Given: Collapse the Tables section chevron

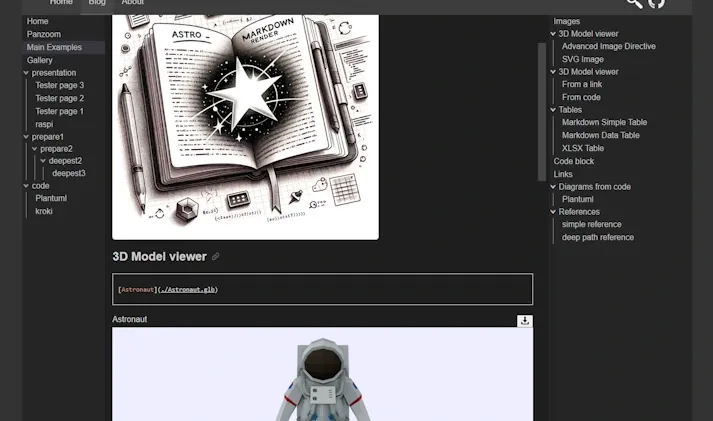Looking at the screenshot, I should pos(553,110).
